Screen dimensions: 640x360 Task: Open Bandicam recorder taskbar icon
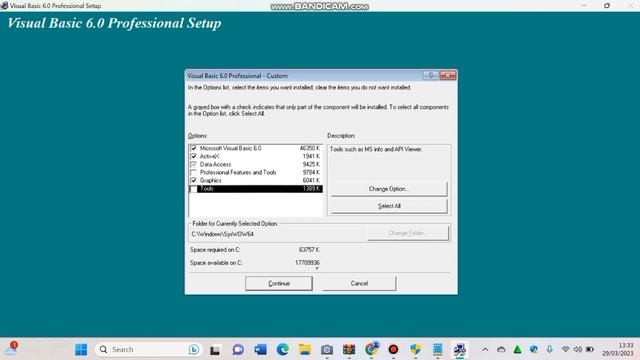(x=393, y=350)
